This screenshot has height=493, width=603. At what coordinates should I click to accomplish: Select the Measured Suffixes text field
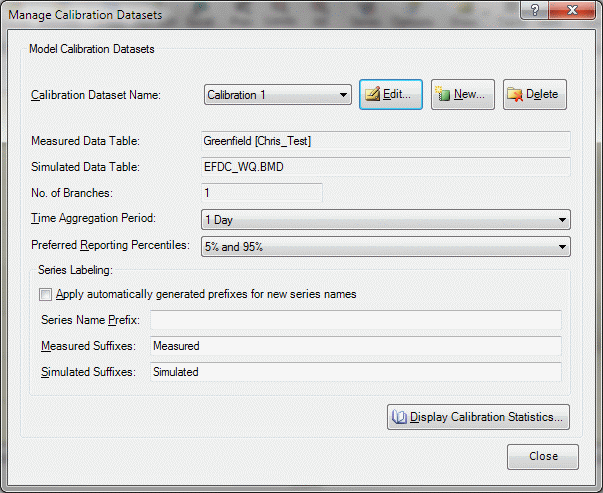[x=355, y=346]
